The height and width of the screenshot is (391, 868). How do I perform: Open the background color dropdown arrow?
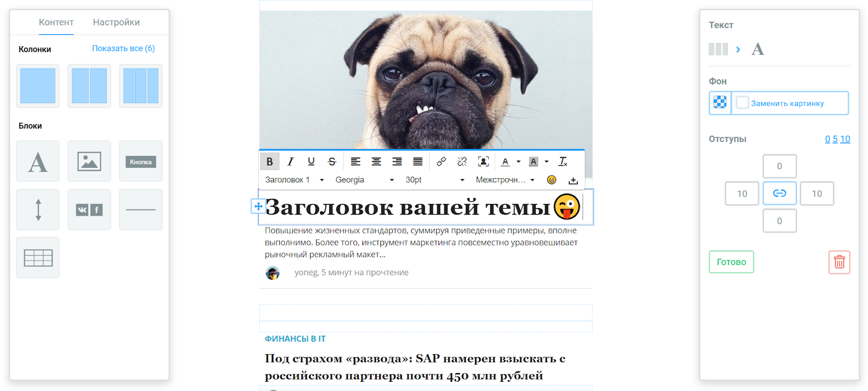(x=547, y=162)
